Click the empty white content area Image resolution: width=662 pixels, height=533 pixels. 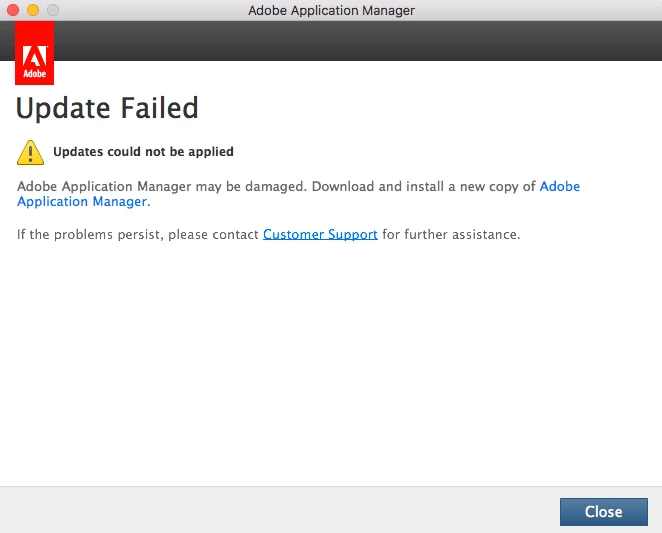(x=331, y=363)
